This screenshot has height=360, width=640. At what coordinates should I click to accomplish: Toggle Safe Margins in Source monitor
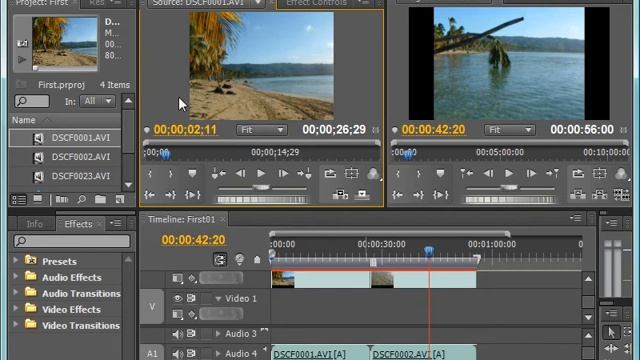(x=351, y=173)
